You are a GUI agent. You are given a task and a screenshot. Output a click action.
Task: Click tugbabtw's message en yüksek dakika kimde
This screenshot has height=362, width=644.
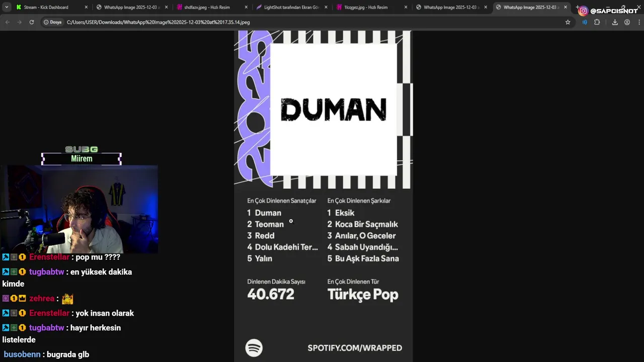click(67, 278)
